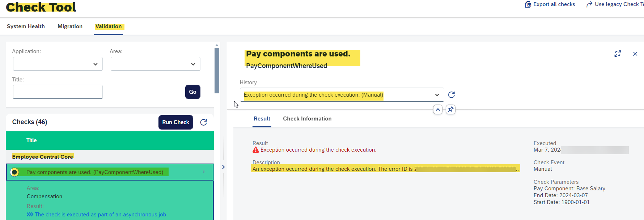Refresh the Checks list
Image resolution: width=644 pixels, height=220 pixels.
coord(204,122)
